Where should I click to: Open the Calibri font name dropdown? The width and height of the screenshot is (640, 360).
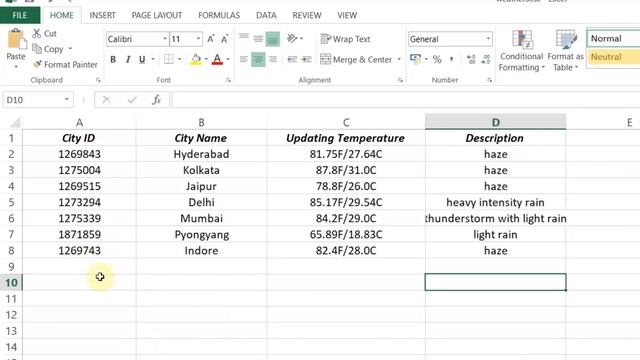(165, 39)
